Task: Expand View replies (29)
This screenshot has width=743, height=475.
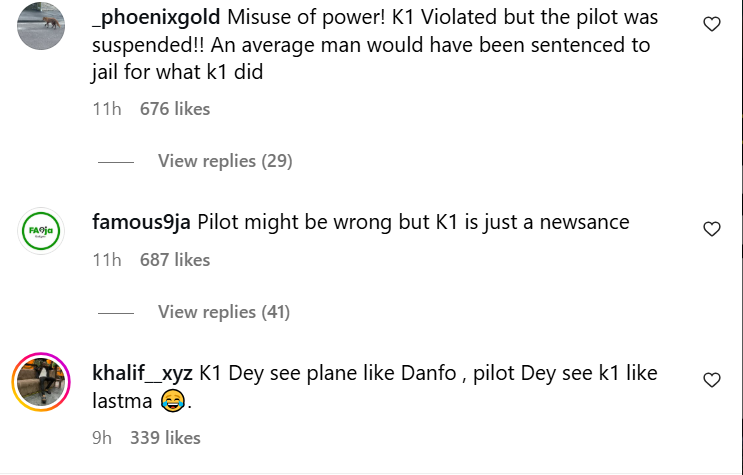Action: pos(224,161)
